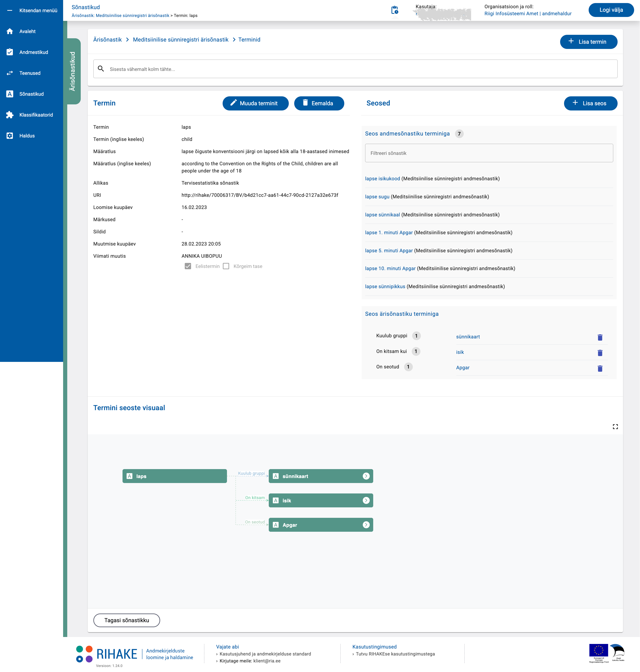
Task: Remove the isik relation via trash icon
Action: point(600,353)
